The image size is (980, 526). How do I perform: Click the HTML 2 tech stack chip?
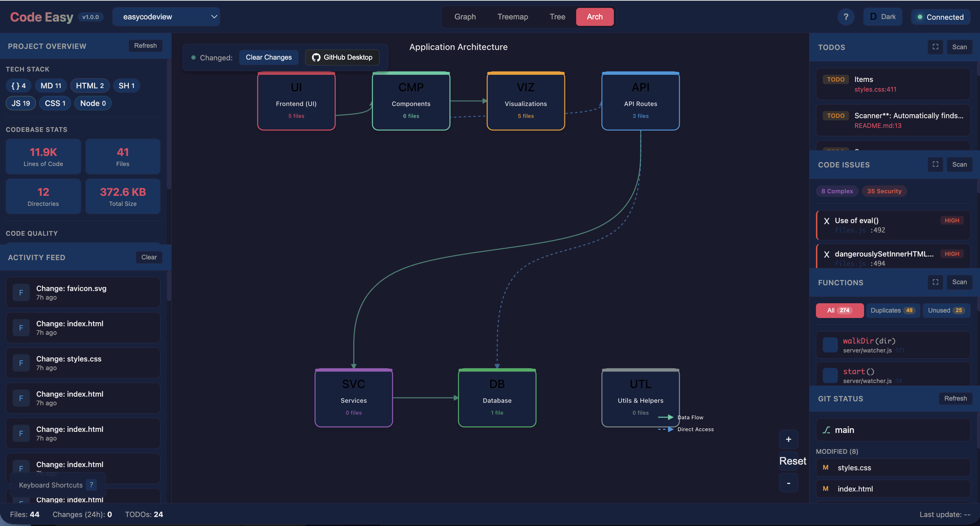pyautogui.click(x=90, y=86)
